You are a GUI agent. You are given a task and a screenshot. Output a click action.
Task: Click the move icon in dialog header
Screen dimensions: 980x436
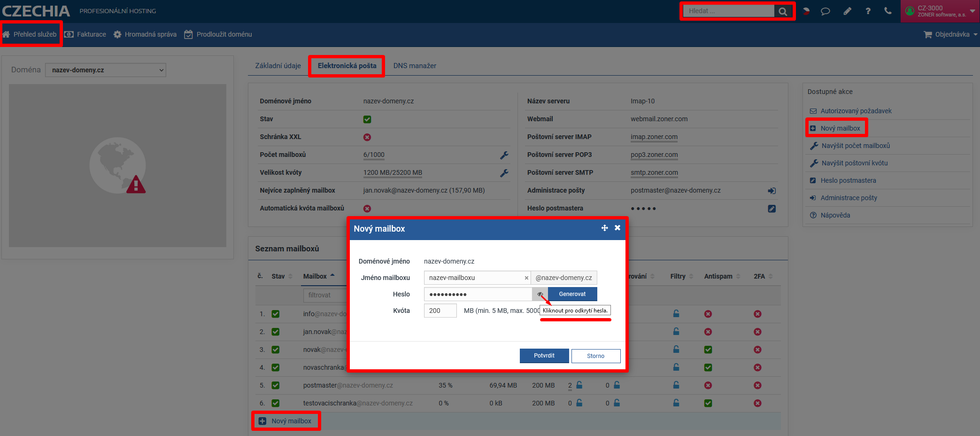[604, 228]
